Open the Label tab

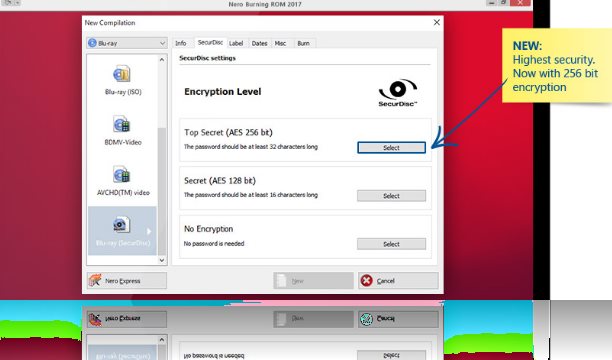pyautogui.click(x=236, y=43)
